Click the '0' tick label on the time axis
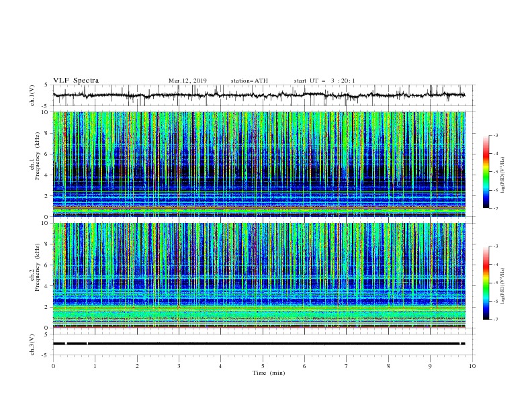Screen dimensions: 532x411 [x=53, y=366]
